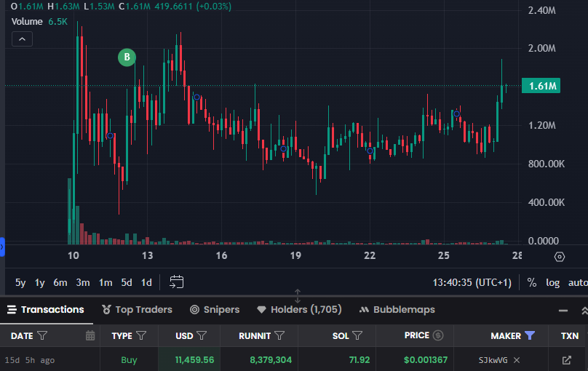The height and width of the screenshot is (371, 588).
Task: Switch to the Transactions tab
Action: [x=46, y=310]
